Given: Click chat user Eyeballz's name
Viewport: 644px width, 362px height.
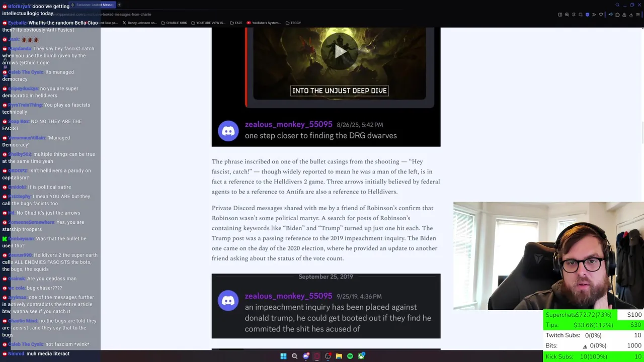Looking at the screenshot, I should tap(17, 23).
